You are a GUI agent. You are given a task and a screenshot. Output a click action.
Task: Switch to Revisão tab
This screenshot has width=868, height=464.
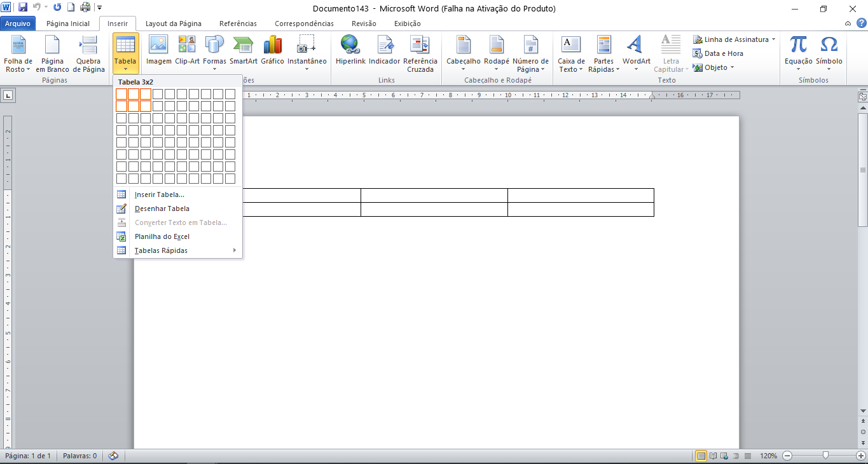point(364,24)
